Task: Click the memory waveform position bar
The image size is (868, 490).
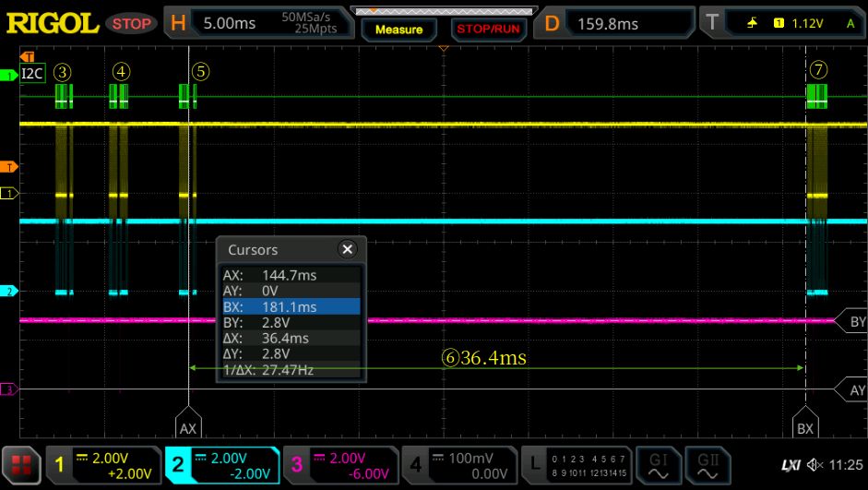Action: (444, 10)
